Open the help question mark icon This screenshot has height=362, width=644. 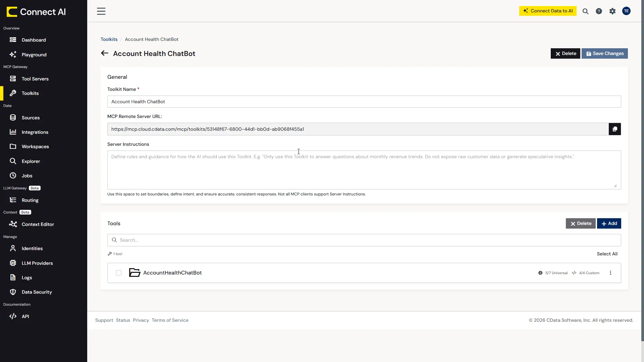[599, 11]
